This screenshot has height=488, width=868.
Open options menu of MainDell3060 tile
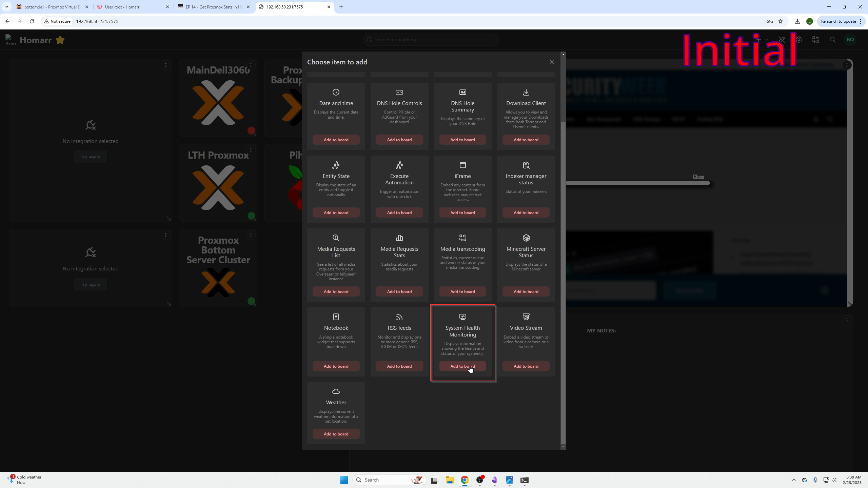[251, 65]
